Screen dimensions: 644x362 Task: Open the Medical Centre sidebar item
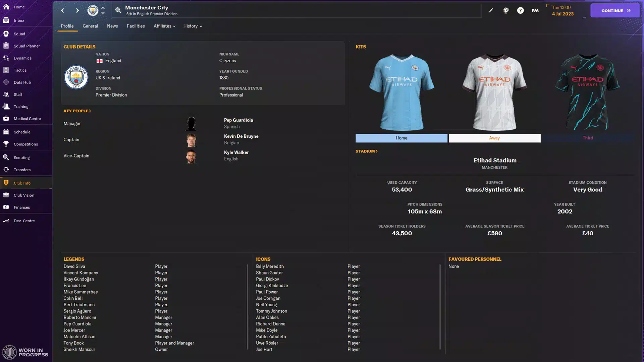click(x=27, y=119)
